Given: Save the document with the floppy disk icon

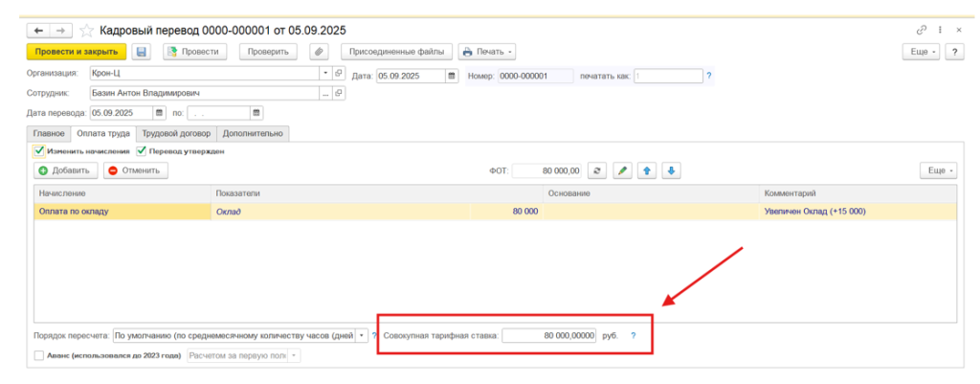Looking at the screenshot, I should (x=142, y=52).
